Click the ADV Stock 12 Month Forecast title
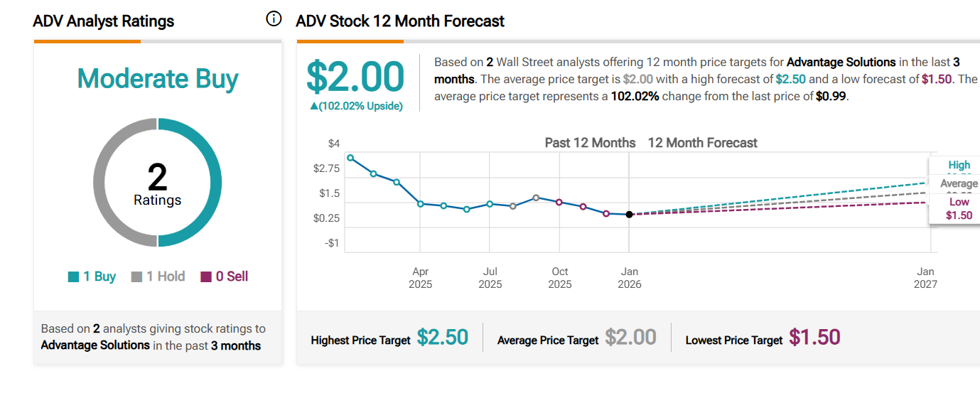The height and width of the screenshot is (408, 980). pos(400,21)
